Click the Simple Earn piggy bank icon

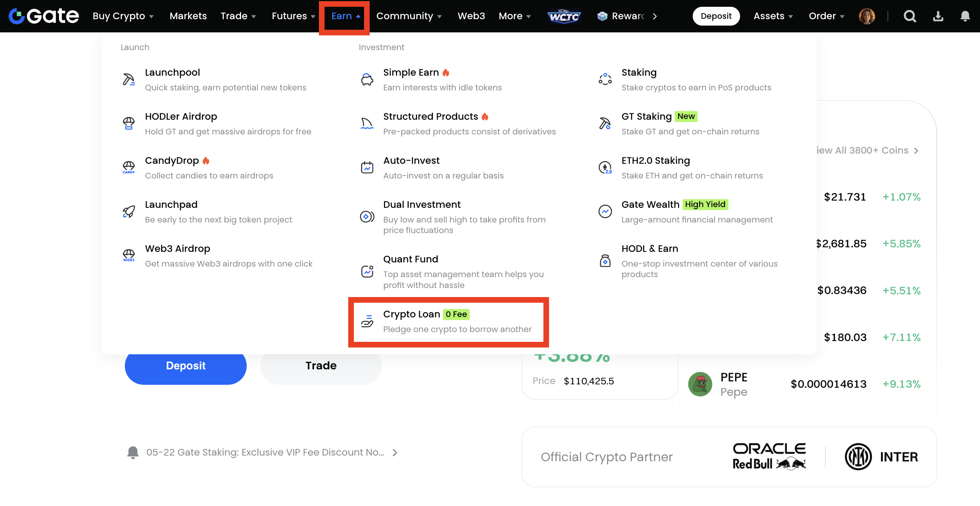pos(367,79)
